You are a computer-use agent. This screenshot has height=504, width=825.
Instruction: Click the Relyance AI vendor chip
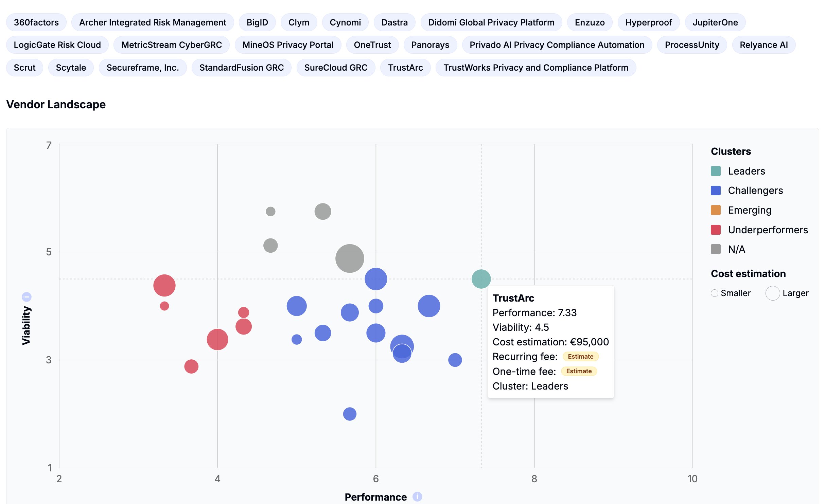pyautogui.click(x=764, y=45)
